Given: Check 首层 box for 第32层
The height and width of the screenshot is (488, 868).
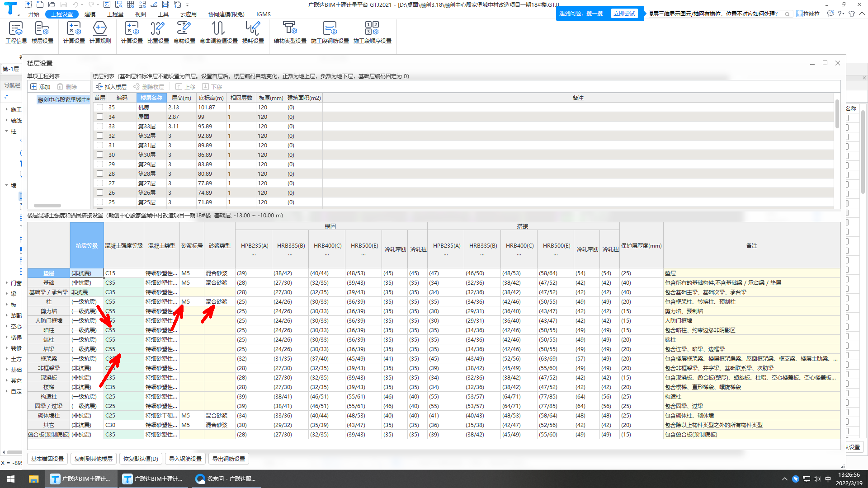Looking at the screenshot, I should pos(100,136).
